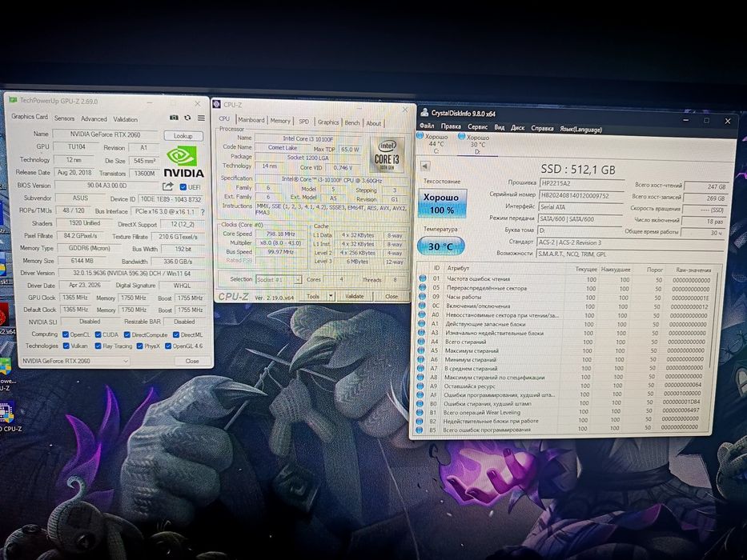Take a GPU-Z screenshot with camera icon
747x560 pixels.
pos(174,118)
